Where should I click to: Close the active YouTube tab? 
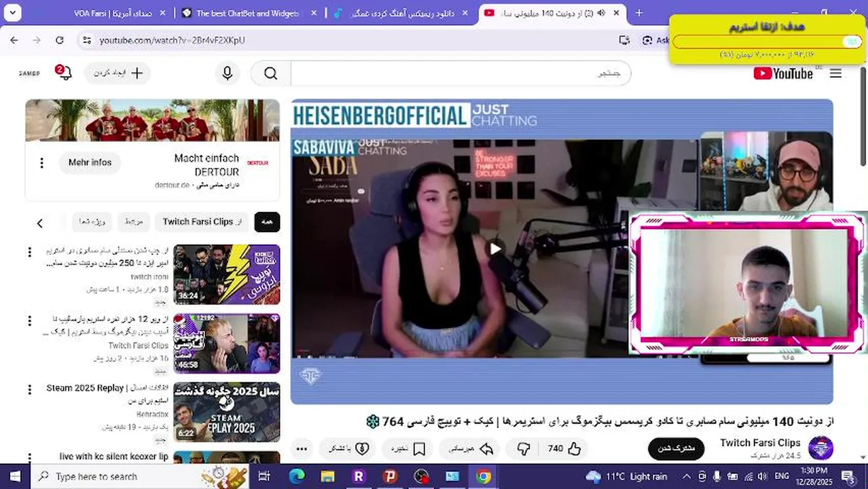point(617,13)
